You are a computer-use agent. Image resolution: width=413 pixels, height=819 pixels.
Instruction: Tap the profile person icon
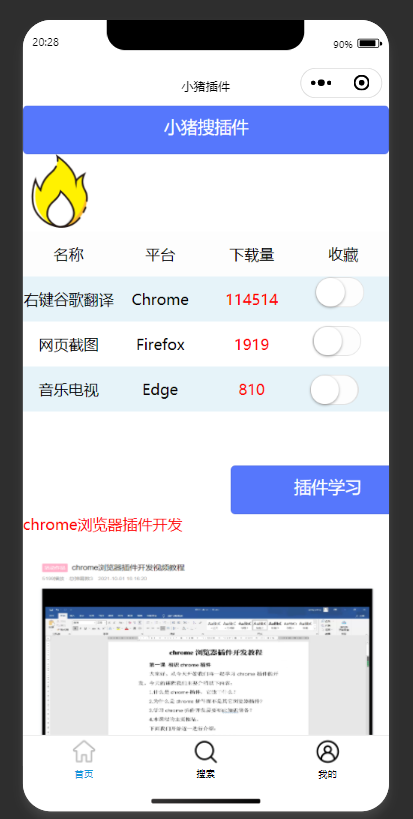point(327,752)
